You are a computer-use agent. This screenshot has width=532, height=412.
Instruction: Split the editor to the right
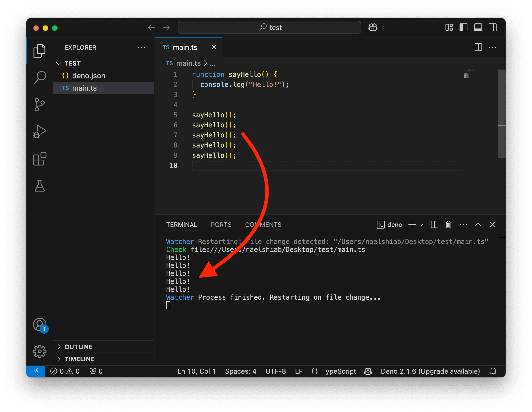[x=478, y=47]
